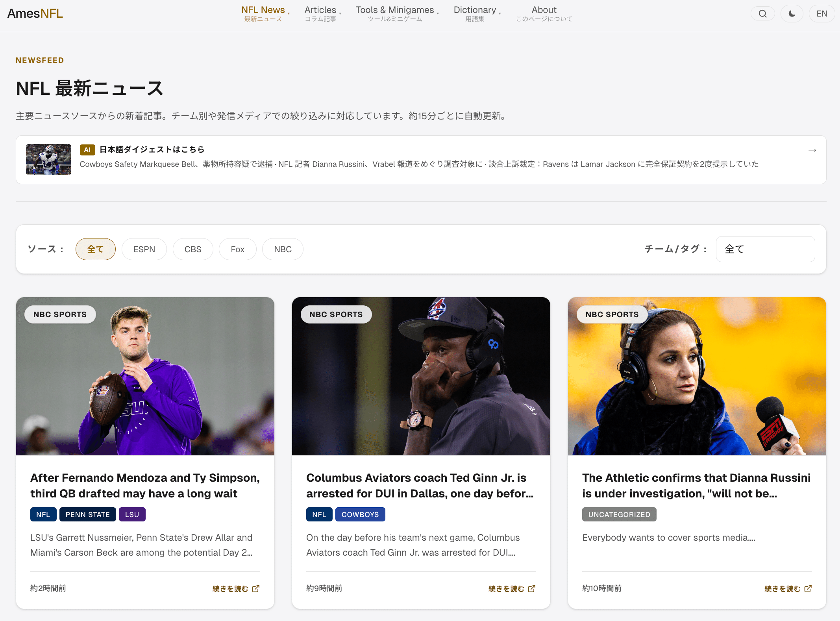The height and width of the screenshot is (621, 840).
Task: Go to the About page
Action: coord(544,13)
